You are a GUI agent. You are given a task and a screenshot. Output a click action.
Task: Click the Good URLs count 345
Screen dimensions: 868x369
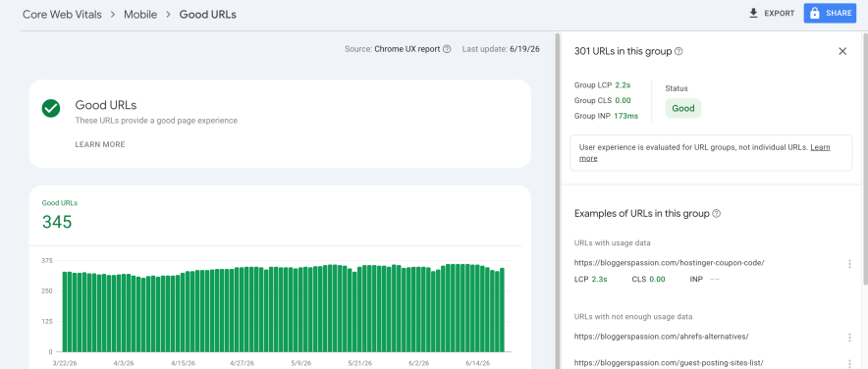pos(57,222)
